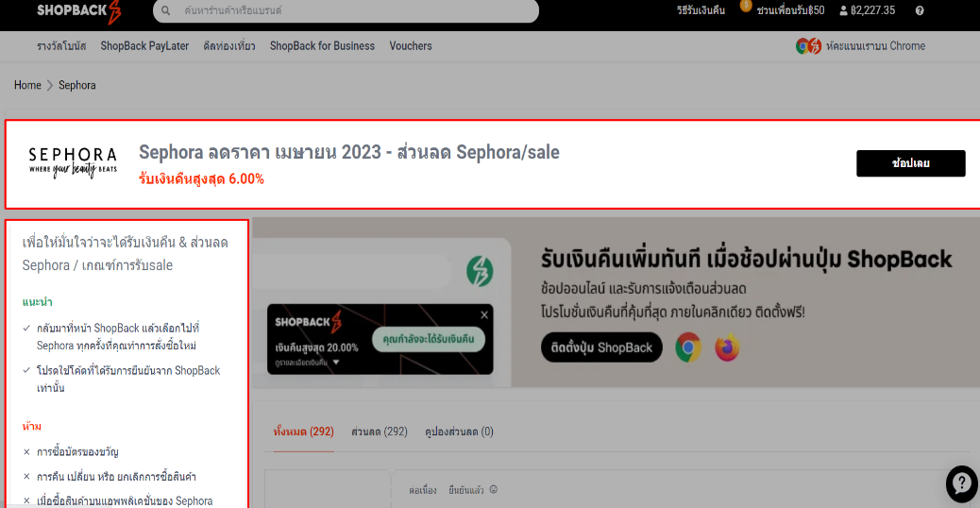Image resolution: width=980 pixels, height=508 pixels.
Task: Click เงินคืนสูงสุด 20.00% in banner popup
Action: [316, 348]
